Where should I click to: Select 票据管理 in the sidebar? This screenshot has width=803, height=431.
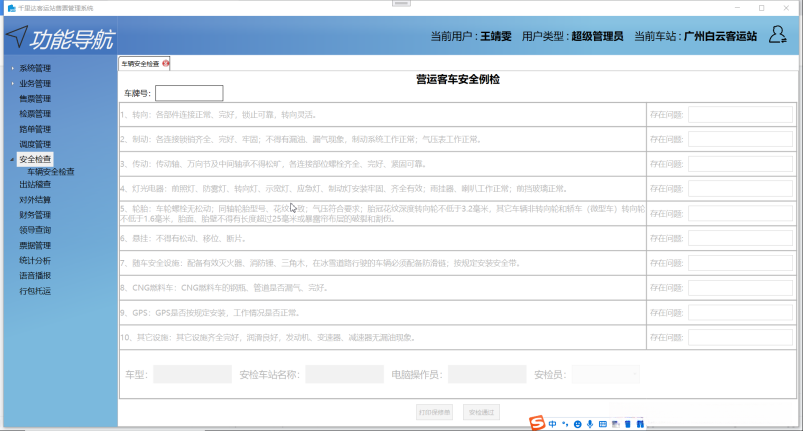pos(35,245)
